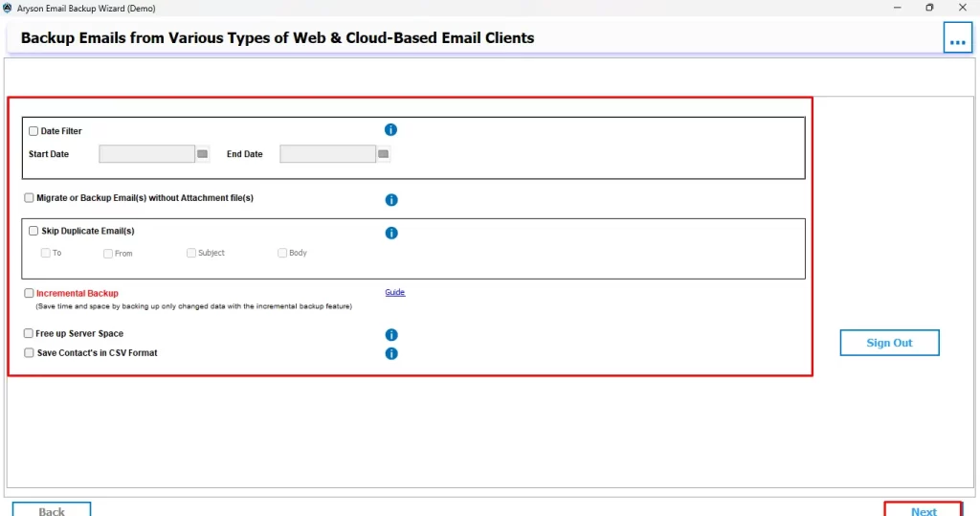
Task: Click the info icon beside Date Filter
Action: pyautogui.click(x=390, y=130)
